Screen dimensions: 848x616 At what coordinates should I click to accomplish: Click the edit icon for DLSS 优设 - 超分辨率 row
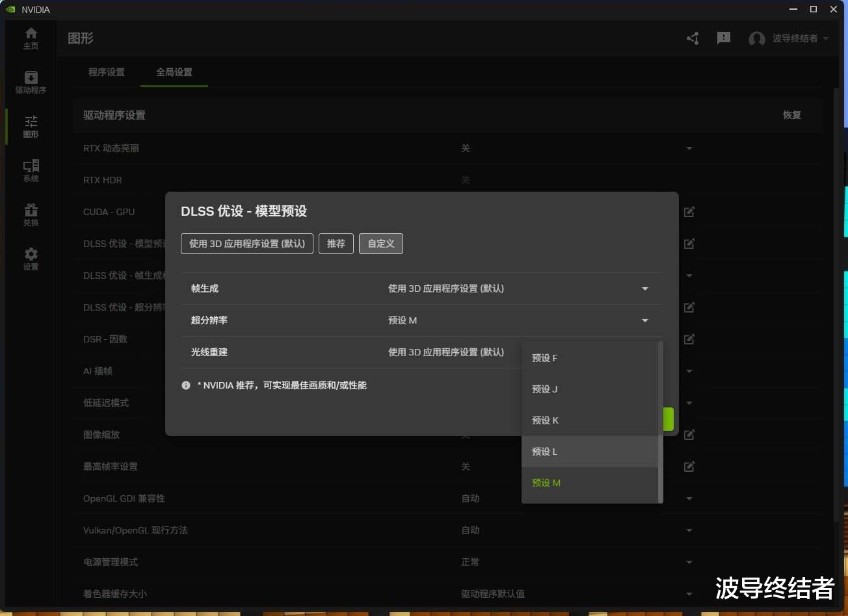coord(689,307)
